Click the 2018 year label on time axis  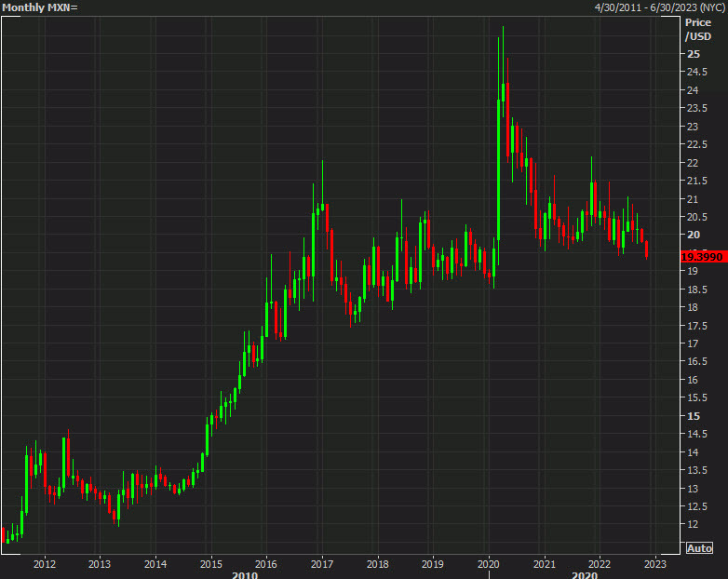pyautogui.click(x=377, y=564)
